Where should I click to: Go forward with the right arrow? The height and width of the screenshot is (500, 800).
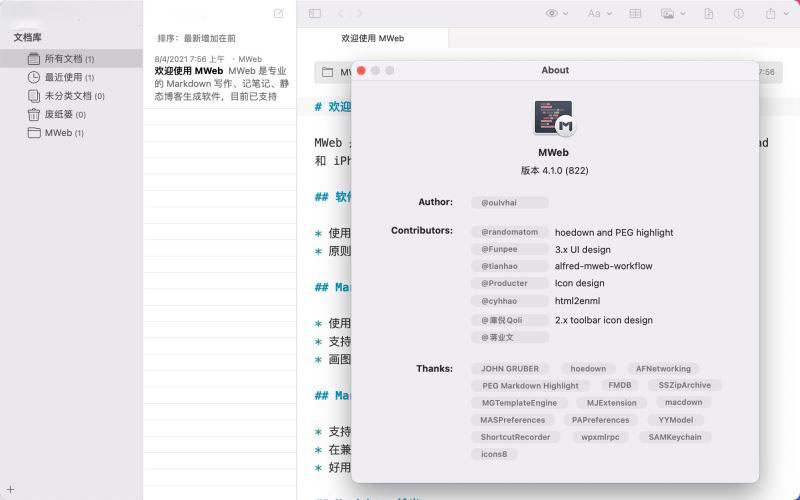point(359,14)
